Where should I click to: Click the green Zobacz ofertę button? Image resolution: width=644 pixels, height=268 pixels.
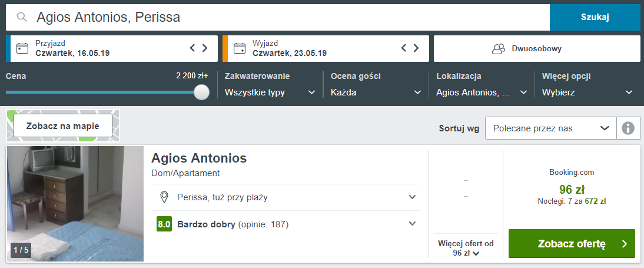click(x=572, y=244)
